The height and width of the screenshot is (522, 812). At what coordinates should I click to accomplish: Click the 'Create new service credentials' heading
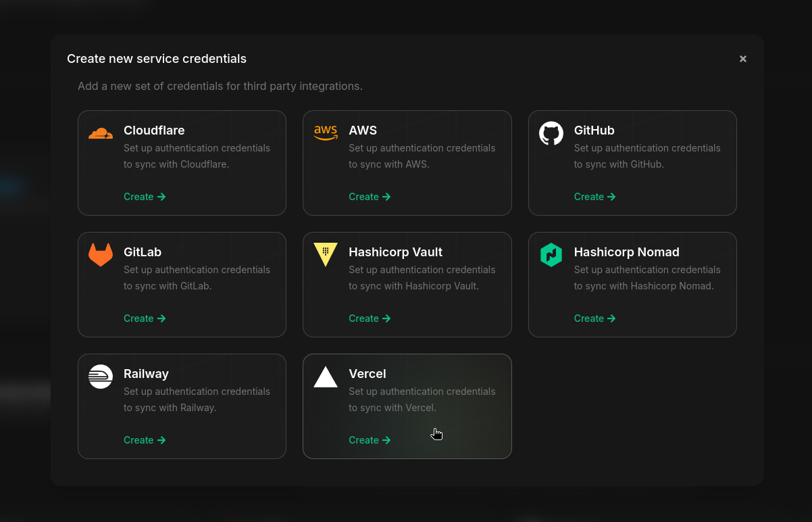click(x=157, y=59)
